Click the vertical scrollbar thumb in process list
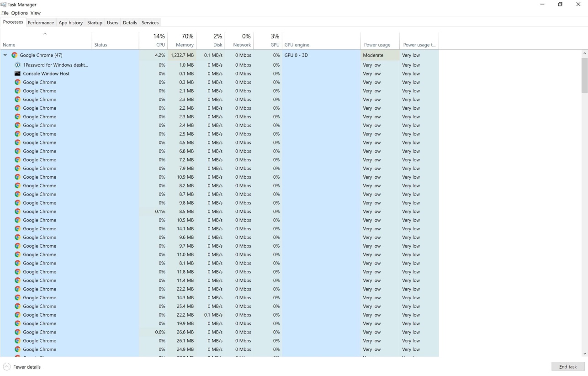Screen dimensions: 588x376 (x=584, y=75)
